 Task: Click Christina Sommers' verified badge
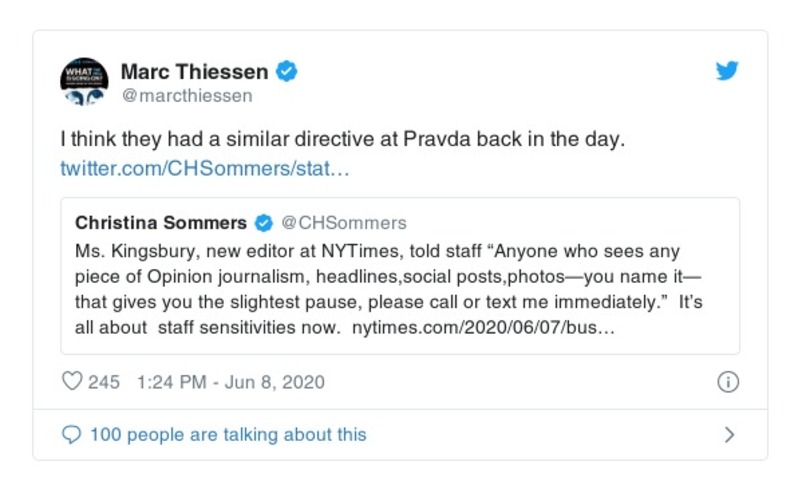tap(264, 222)
